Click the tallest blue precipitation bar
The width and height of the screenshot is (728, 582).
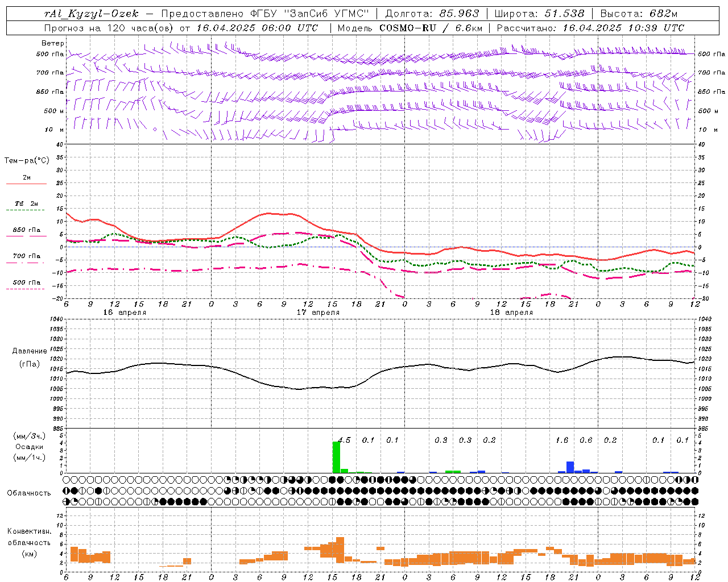570,467
